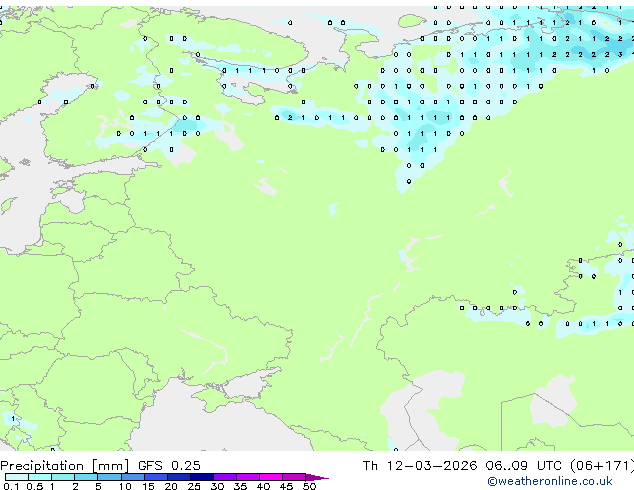634x490 pixels.
Task: Select the legend swatch between 5 and 10
Action: click(x=109, y=477)
